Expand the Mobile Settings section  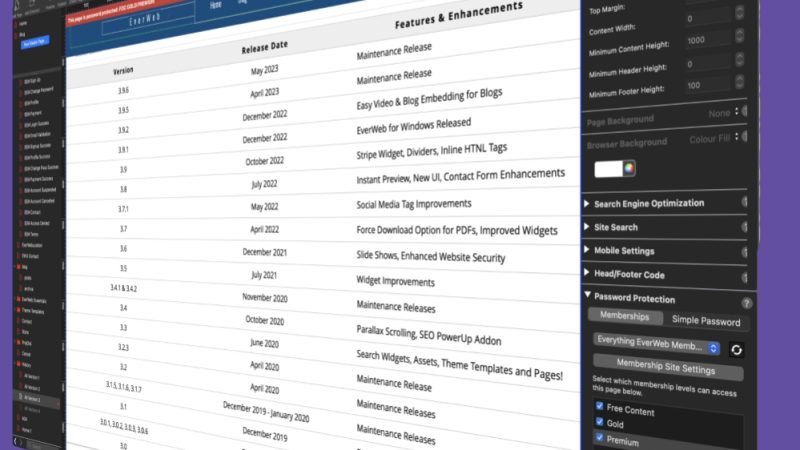pos(587,249)
